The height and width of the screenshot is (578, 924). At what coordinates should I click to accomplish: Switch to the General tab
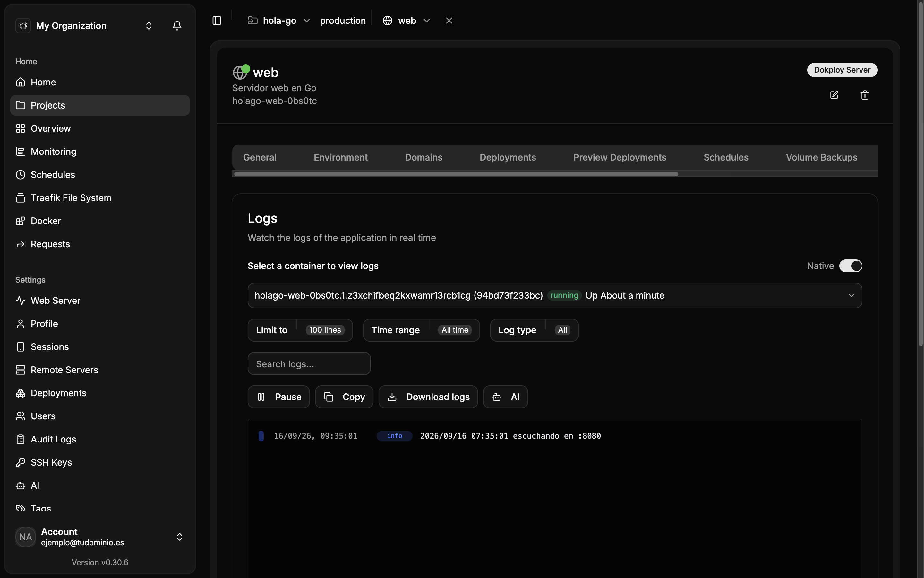point(260,157)
